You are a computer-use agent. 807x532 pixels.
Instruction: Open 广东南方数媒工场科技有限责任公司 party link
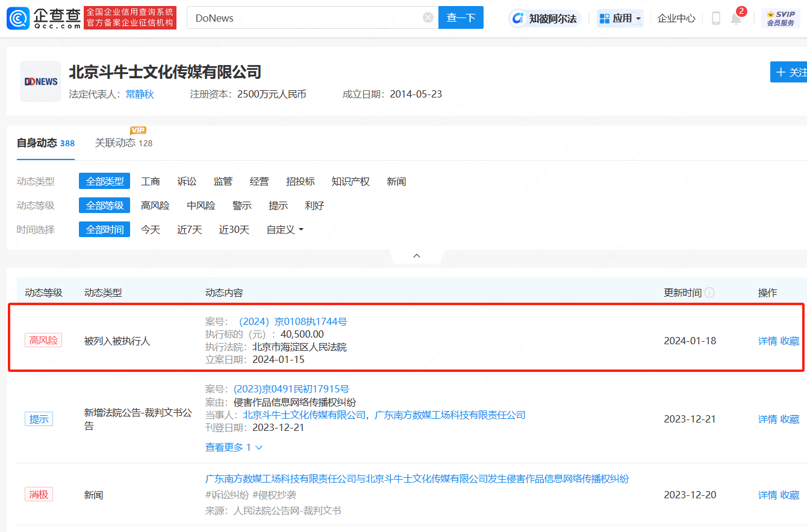click(450, 415)
